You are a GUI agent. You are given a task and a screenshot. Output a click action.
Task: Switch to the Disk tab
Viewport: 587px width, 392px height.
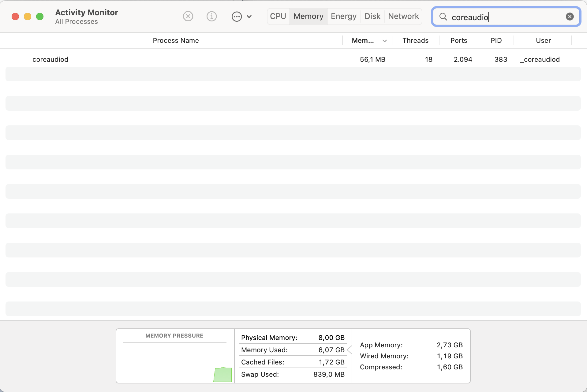[x=372, y=16]
